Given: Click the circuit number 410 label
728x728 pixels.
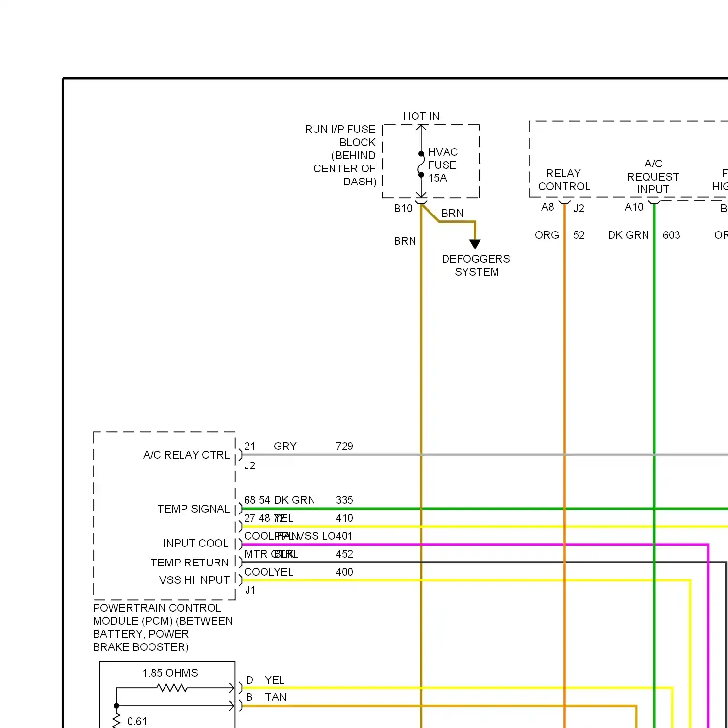Looking at the screenshot, I should (345, 518).
